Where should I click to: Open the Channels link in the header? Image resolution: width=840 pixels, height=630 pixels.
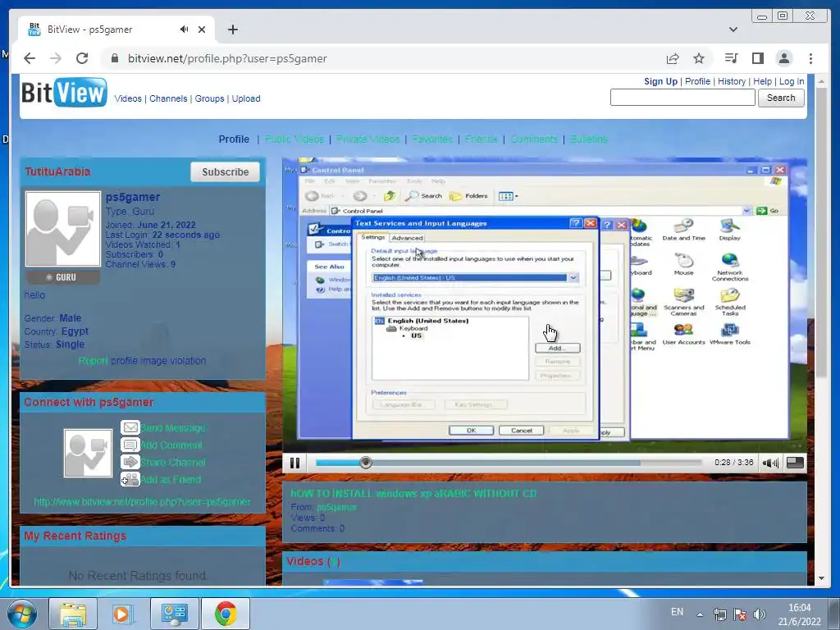pos(168,98)
